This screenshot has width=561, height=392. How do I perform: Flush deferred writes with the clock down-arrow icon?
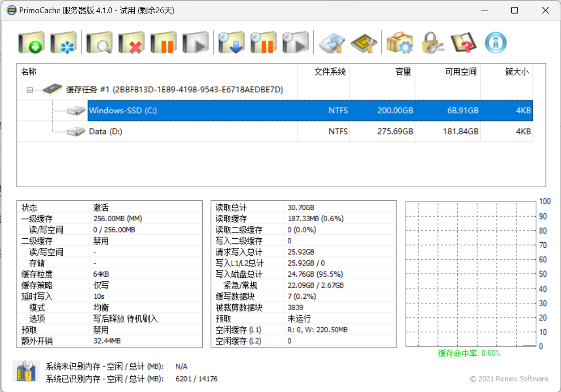[x=231, y=43]
